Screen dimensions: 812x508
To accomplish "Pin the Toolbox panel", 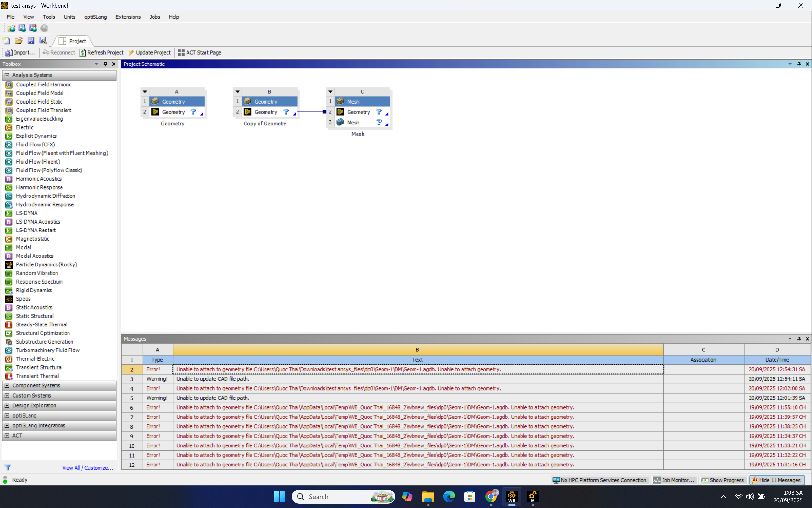I will point(105,64).
